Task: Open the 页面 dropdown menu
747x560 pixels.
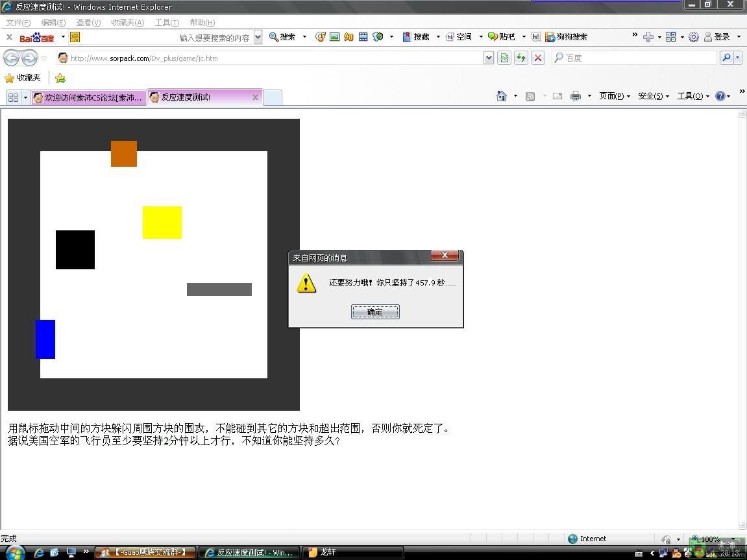Action: pos(614,96)
